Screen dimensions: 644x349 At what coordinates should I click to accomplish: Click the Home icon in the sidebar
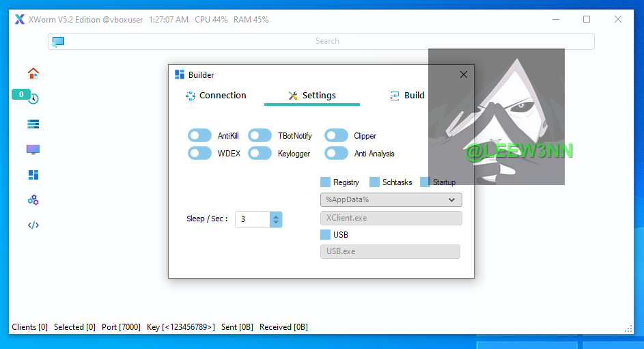pos(33,73)
